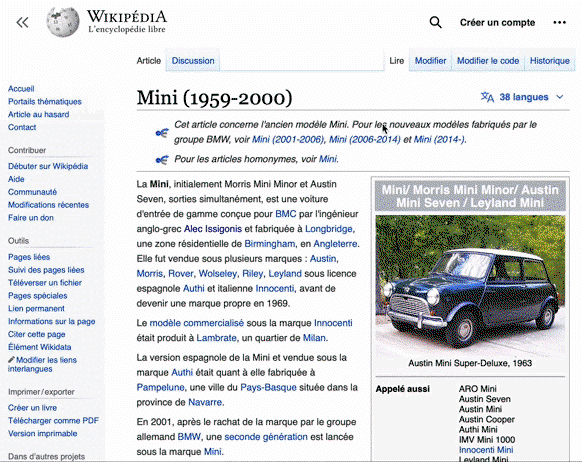Open Débuter sur Wikipédia
Screen dimensions: 582x462
[x=48, y=166]
